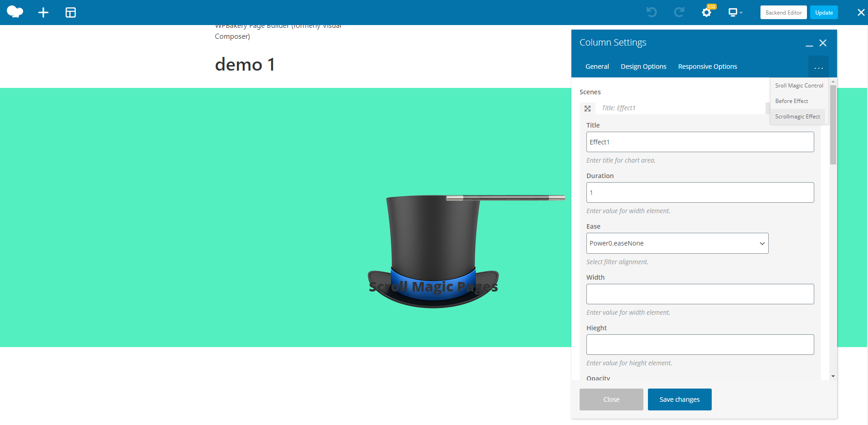The height and width of the screenshot is (425, 868).
Task: Click the Update button
Action: (x=824, y=12)
